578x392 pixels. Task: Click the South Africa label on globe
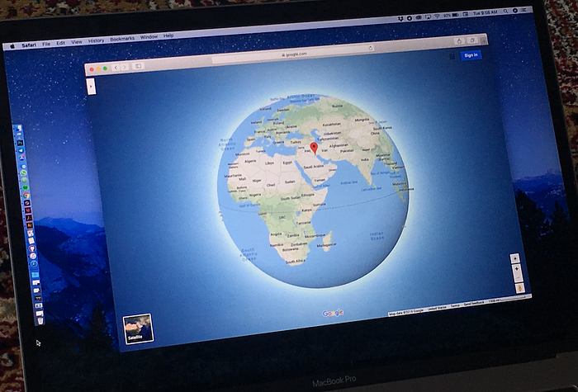[x=296, y=262]
